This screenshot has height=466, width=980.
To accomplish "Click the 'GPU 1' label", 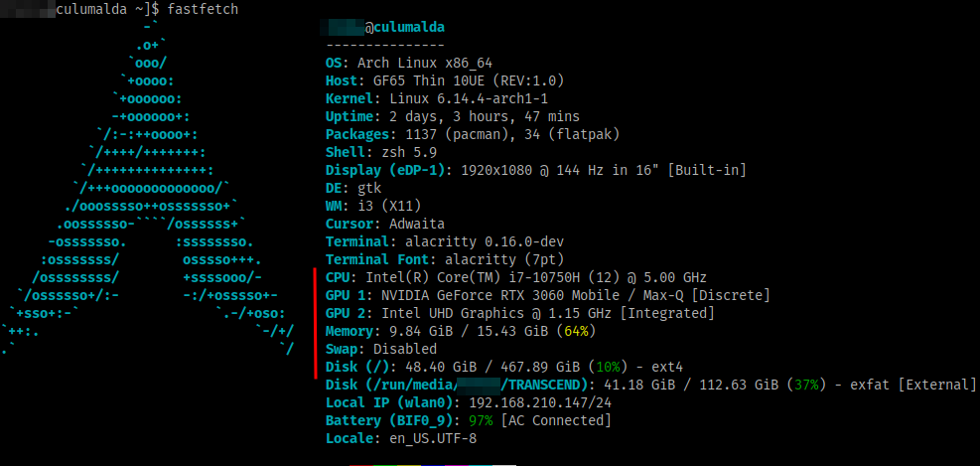I will [346, 295].
